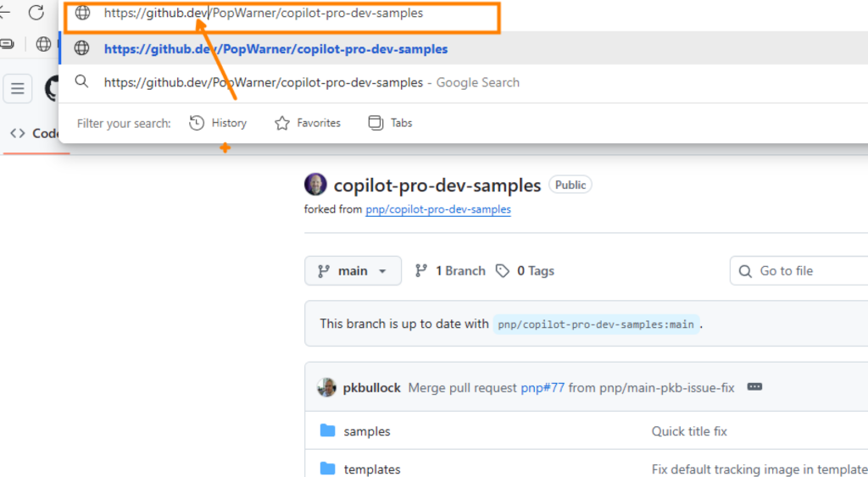Click the browser back arrow
The height and width of the screenshot is (477, 868).
4,12
